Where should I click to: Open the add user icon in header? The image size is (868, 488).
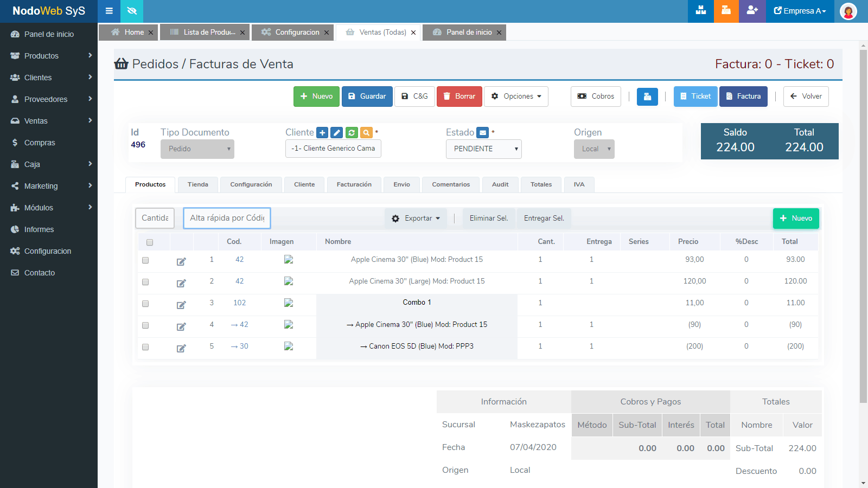click(x=752, y=11)
